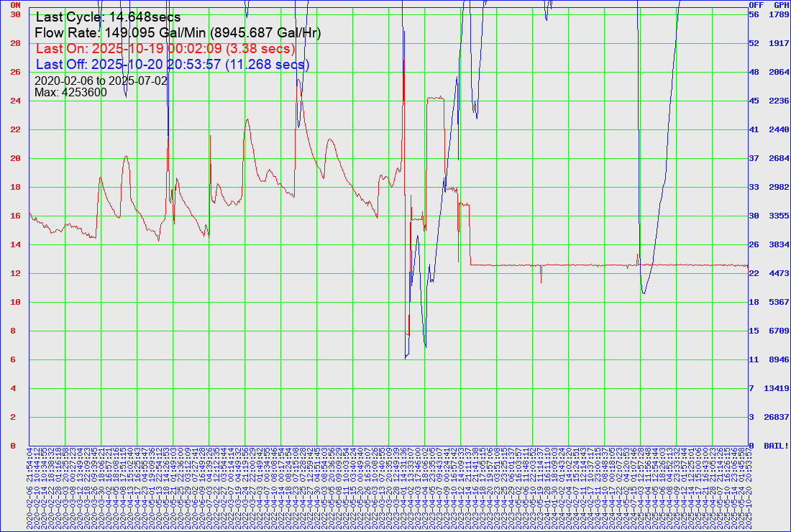Select the Flow Rate 149.095 Gal/Min readout
791x532 pixels.
pos(178,33)
